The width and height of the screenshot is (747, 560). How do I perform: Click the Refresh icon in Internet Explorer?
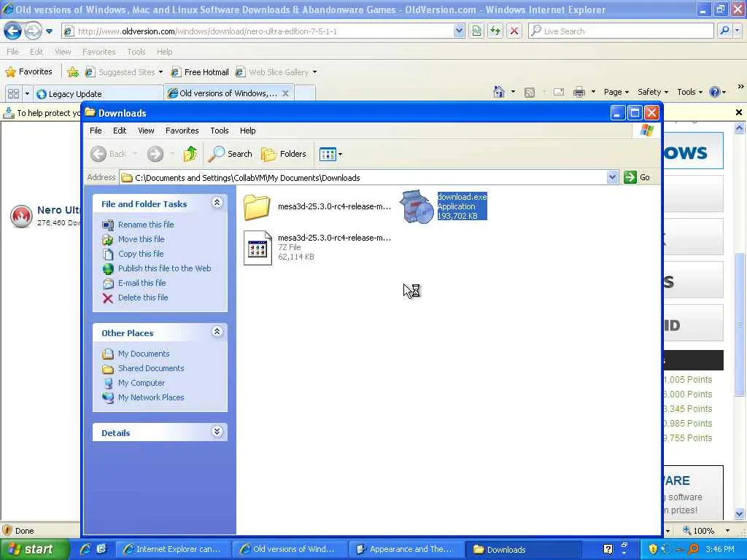click(495, 31)
